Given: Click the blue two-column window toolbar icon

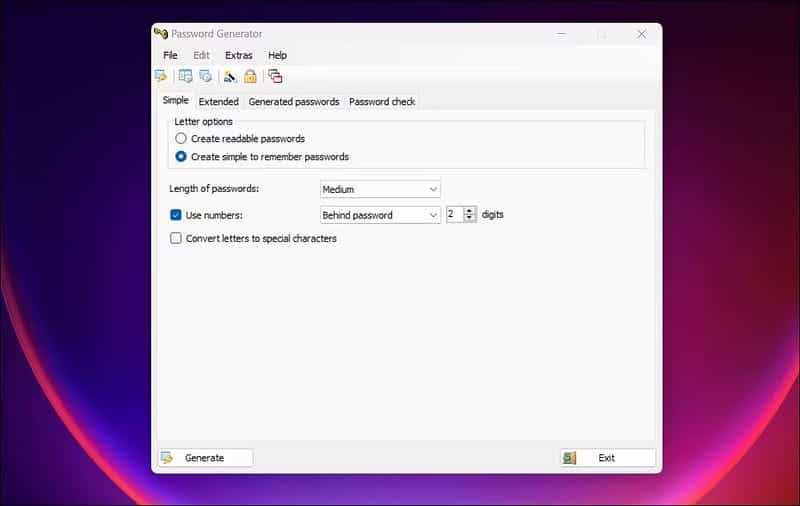Looking at the screenshot, I should 185,77.
